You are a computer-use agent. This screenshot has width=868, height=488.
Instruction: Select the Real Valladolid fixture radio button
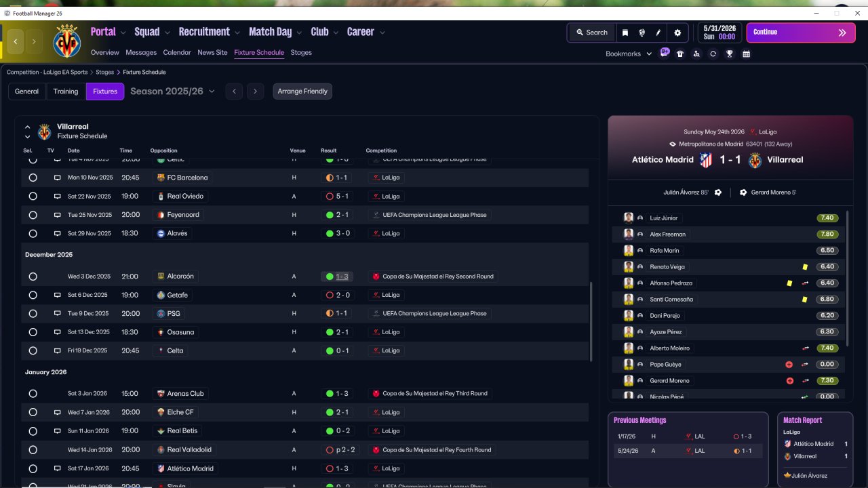(x=33, y=450)
